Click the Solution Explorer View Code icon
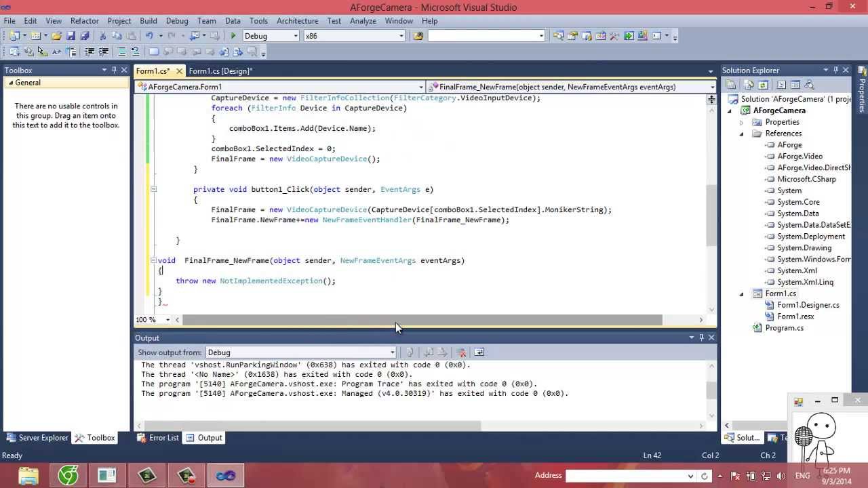 (781, 85)
